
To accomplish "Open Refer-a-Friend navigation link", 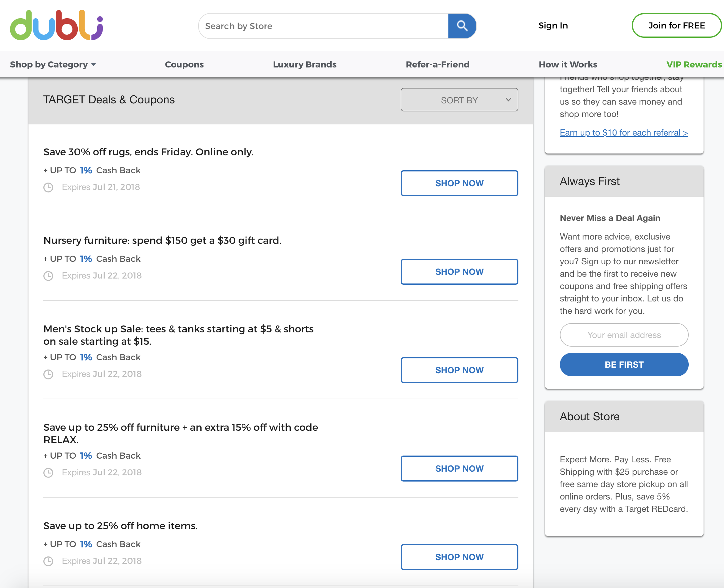I will click(437, 64).
